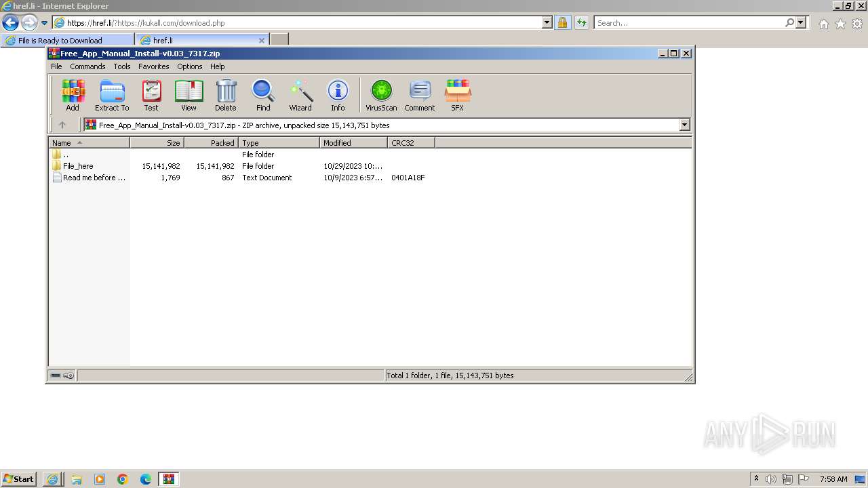Open Microsoft Edge from taskbar
This screenshot has height=488, width=868.
pyautogui.click(x=146, y=479)
